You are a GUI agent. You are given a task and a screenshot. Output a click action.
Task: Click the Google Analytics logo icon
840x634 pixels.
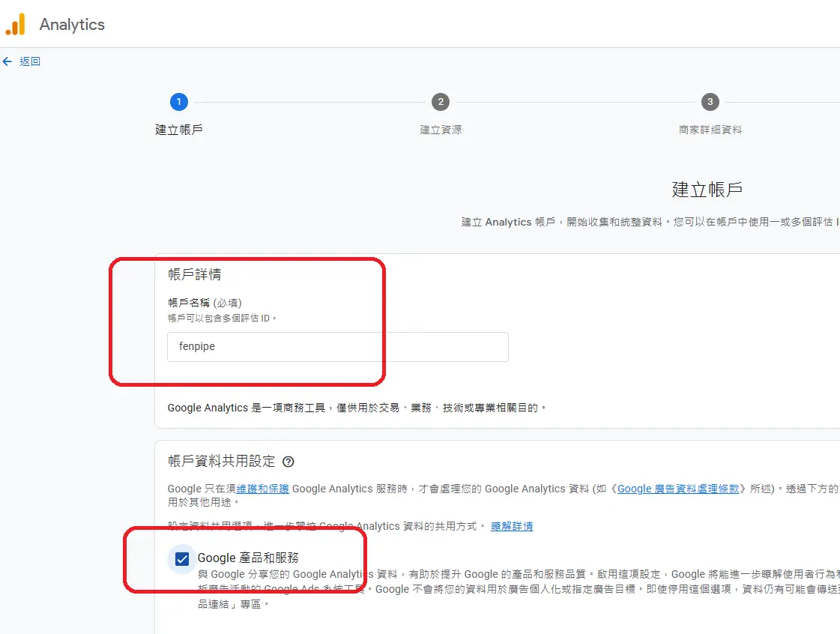[x=15, y=24]
